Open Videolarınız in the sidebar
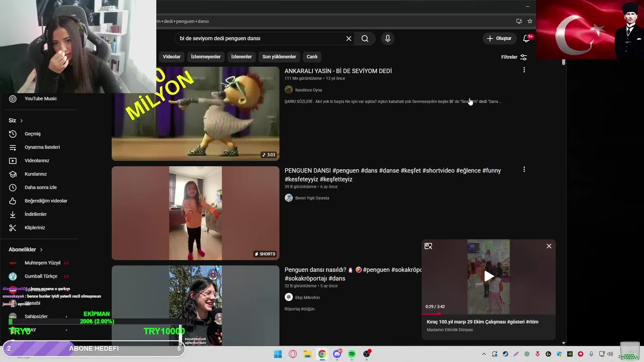The height and width of the screenshot is (362, 644). [x=37, y=160]
